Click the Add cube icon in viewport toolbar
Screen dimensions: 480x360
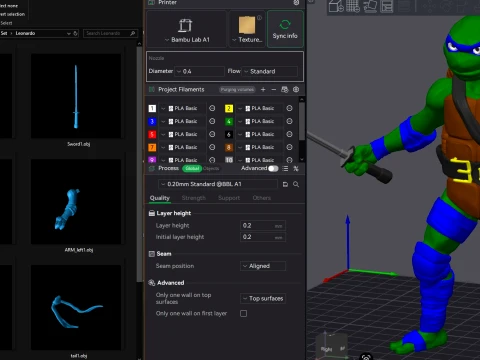pyautogui.click(x=336, y=6)
